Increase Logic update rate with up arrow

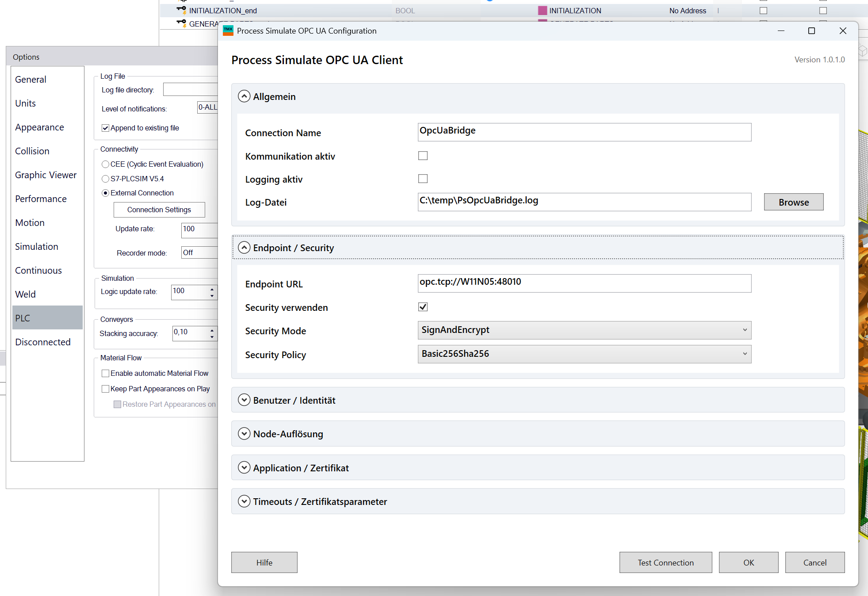pyautogui.click(x=212, y=289)
